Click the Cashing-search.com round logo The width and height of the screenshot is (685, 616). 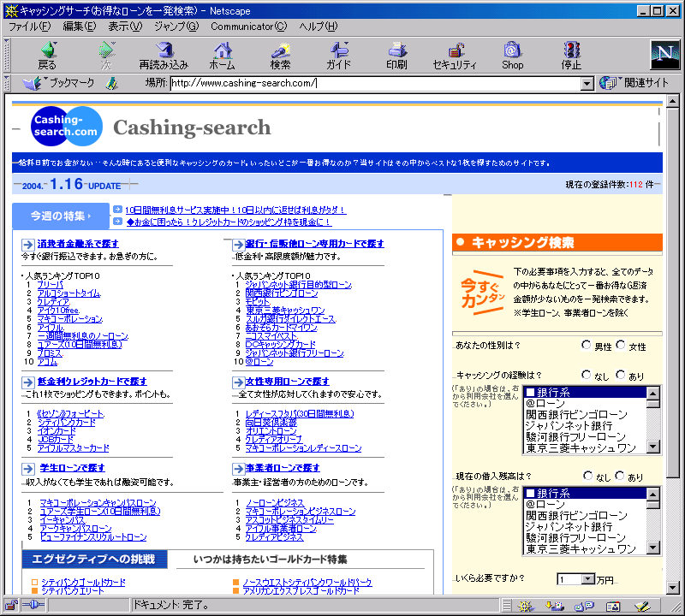click(67, 126)
